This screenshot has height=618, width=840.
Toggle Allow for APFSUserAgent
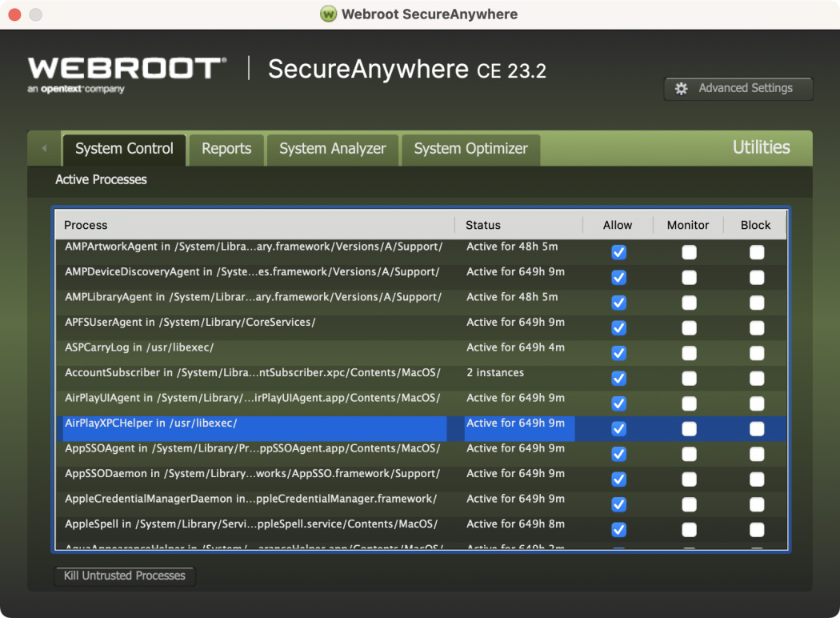tap(618, 327)
